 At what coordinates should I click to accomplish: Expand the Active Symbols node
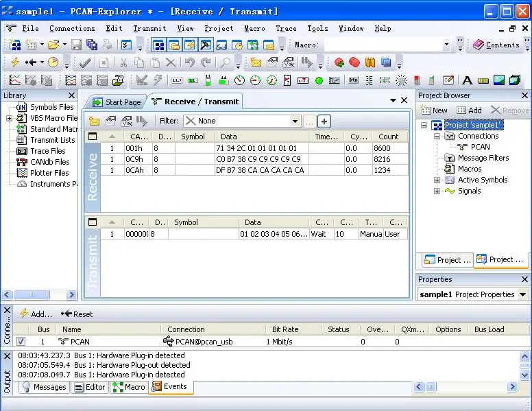[437, 180]
